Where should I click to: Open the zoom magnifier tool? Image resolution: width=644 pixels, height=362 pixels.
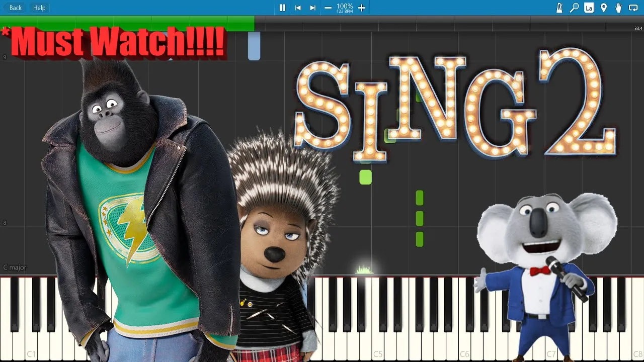(x=574, y=8)
